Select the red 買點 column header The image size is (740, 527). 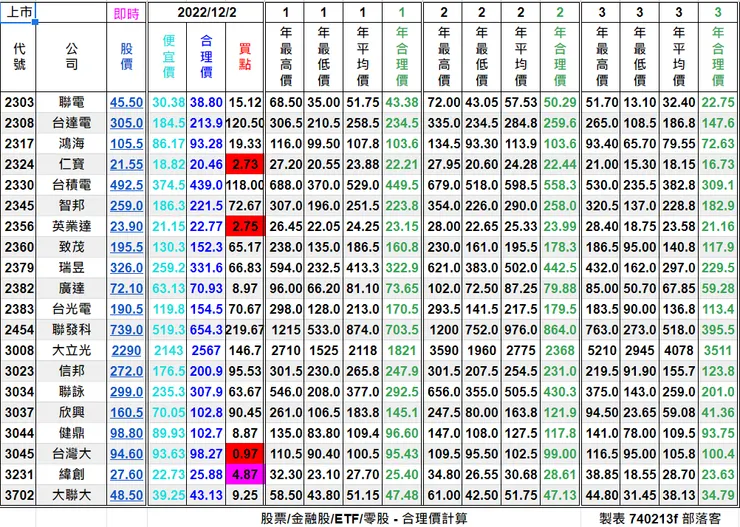[x=244, y=57]
